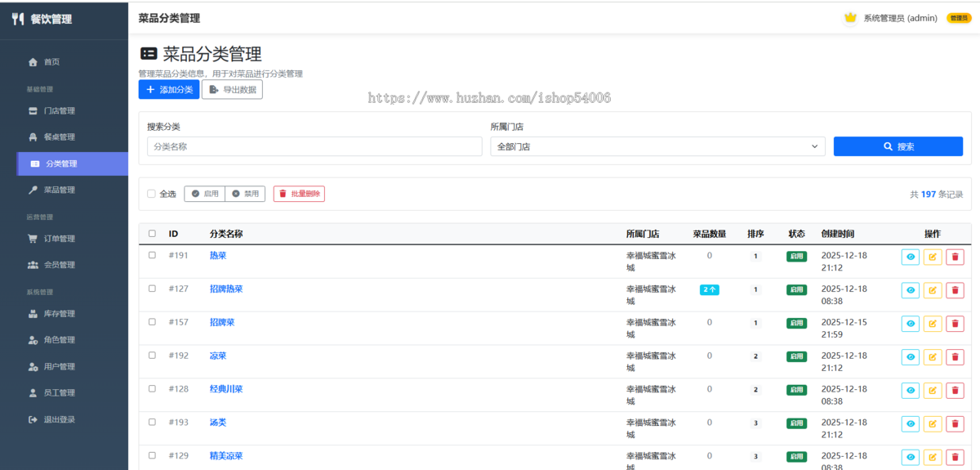Image resolution: width=980 pixels, height=470 pixels.
Task: Click the blue 搜索 button
Action: pyautogui.click(x=898, y=146)
